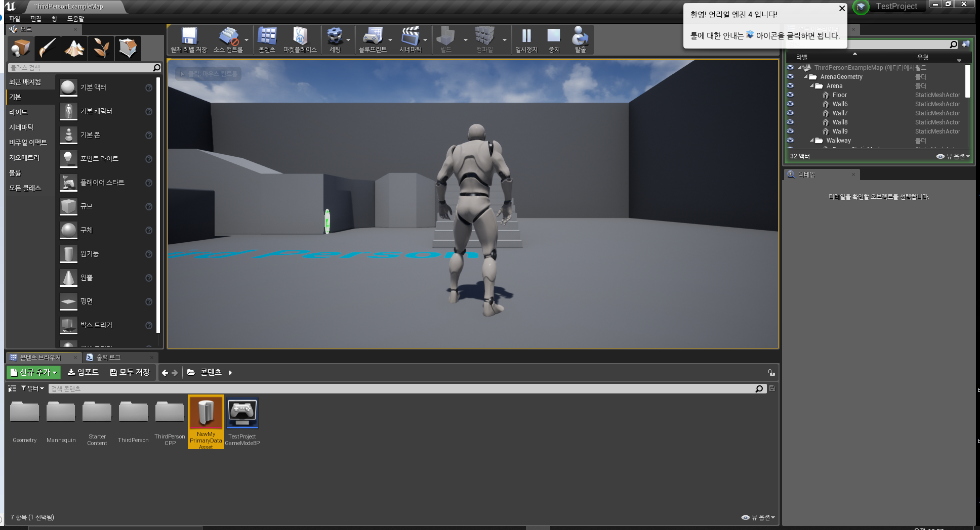Open World Outliner View Options (뷰 옵션)
The width and height of the screenshot is (980, 530).
click(x=953, y=157)
